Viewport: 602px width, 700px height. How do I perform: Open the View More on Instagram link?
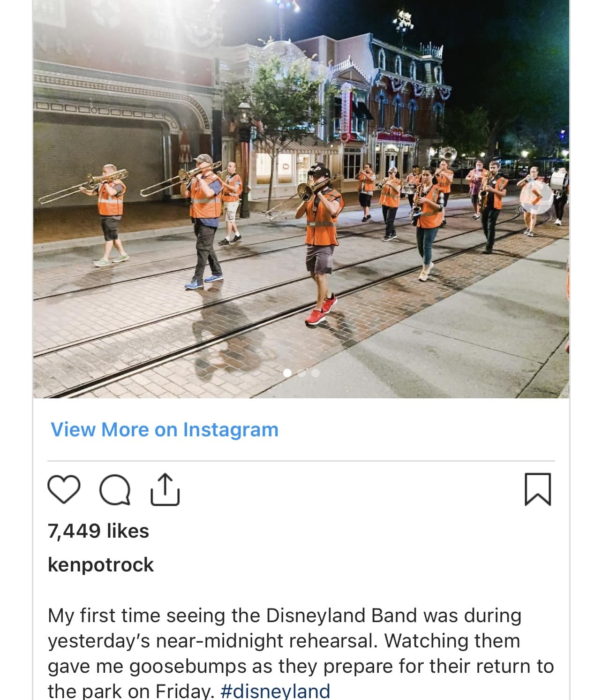point(165,429)
